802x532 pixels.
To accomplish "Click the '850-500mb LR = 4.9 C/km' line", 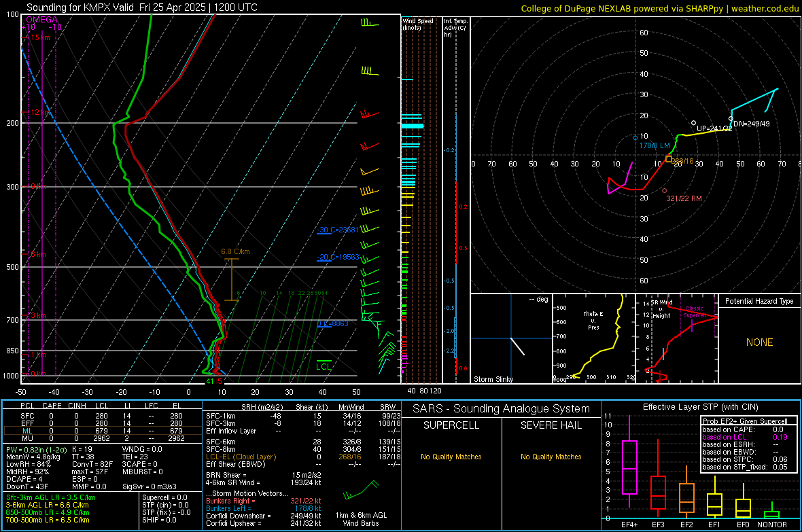I will pos(48,512).
